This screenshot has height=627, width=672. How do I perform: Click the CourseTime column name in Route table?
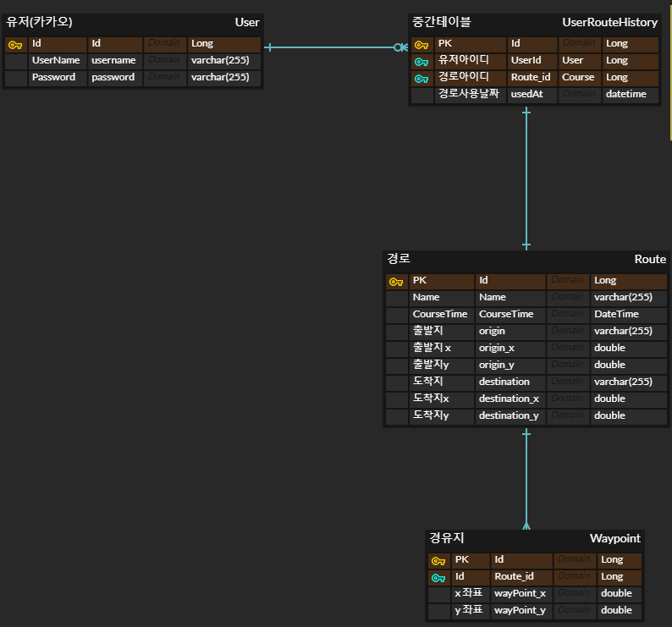pyautogui.click(x=510, y=316)
